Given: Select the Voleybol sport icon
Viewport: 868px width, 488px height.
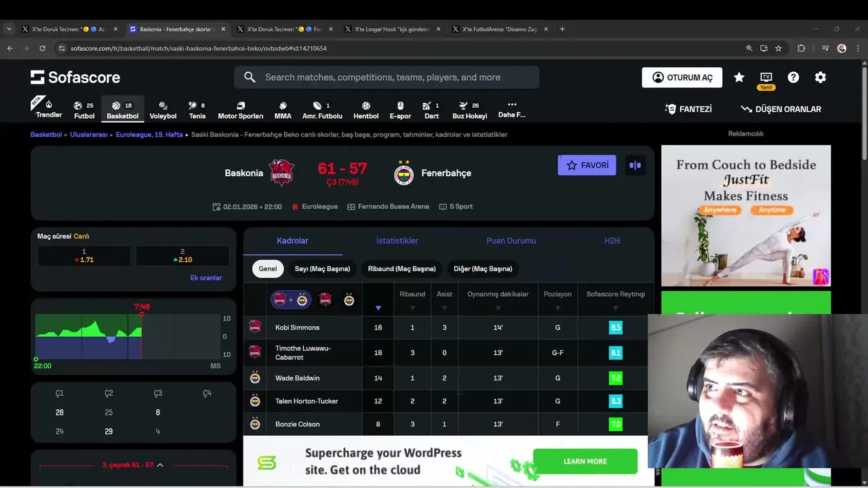Looking at the screenshot, I should coord(163,110).
